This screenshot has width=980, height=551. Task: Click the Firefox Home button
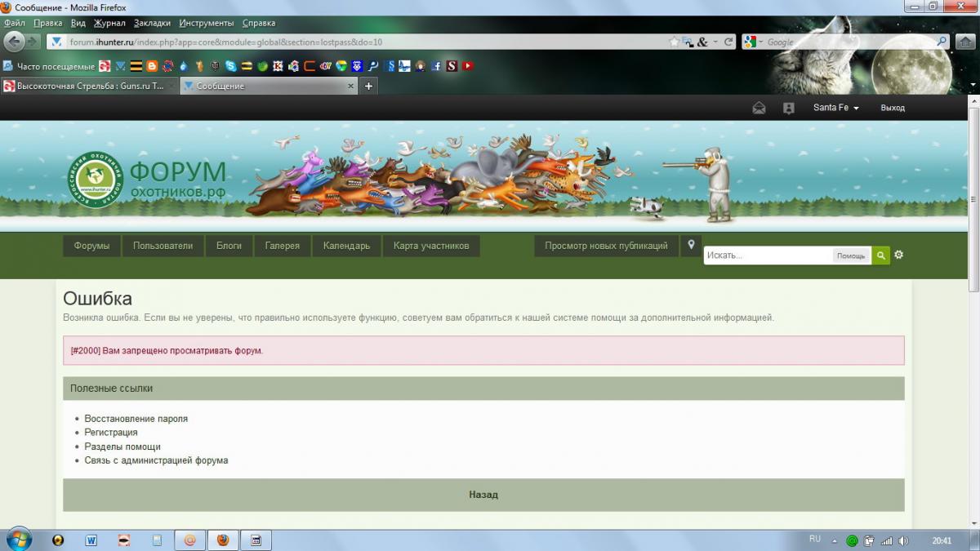pos(964,42)
